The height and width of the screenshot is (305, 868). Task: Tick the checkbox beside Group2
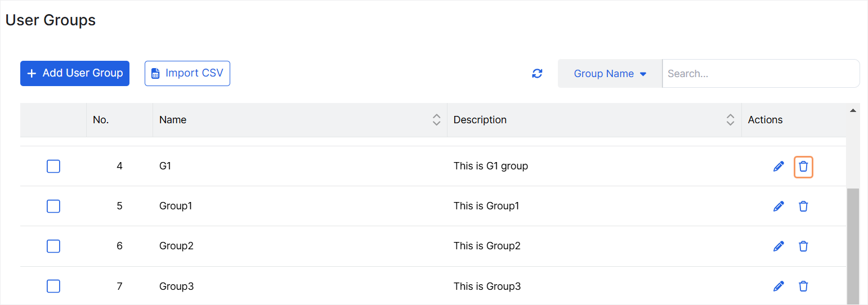coord(53,246)
